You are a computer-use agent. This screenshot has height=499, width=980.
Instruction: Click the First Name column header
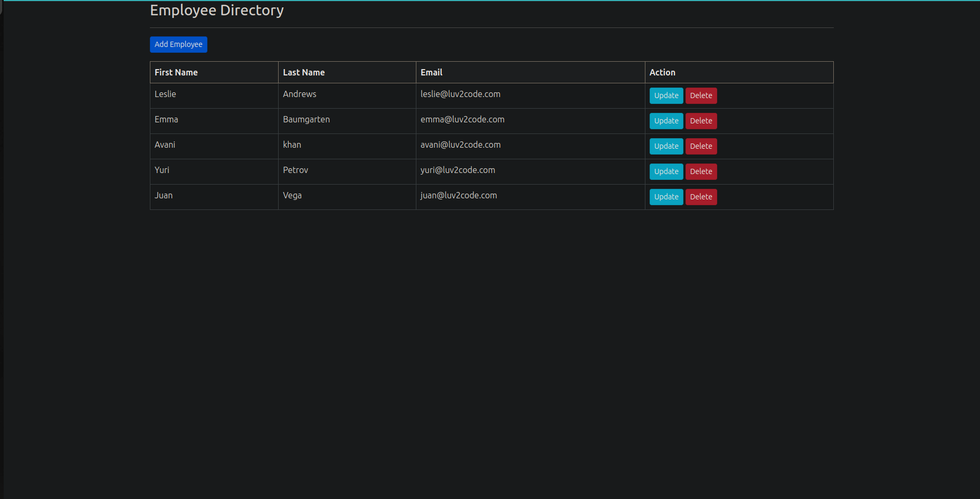coord(176,72)
